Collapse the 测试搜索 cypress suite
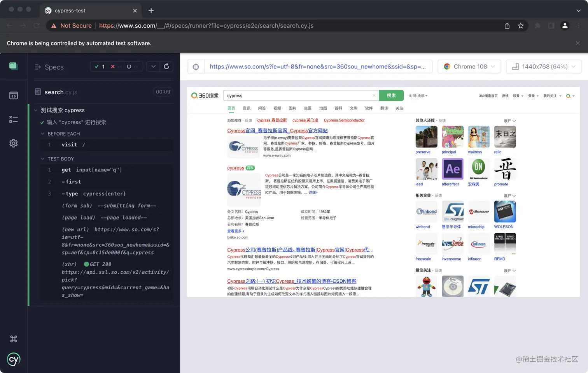Screen dimensions: 588x373 point(36,110)
